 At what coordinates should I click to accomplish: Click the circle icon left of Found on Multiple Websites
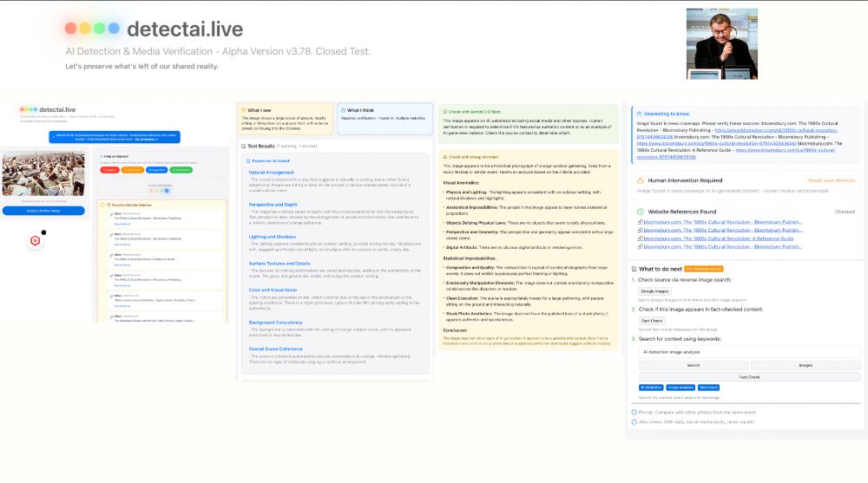[x=102, y=205]
